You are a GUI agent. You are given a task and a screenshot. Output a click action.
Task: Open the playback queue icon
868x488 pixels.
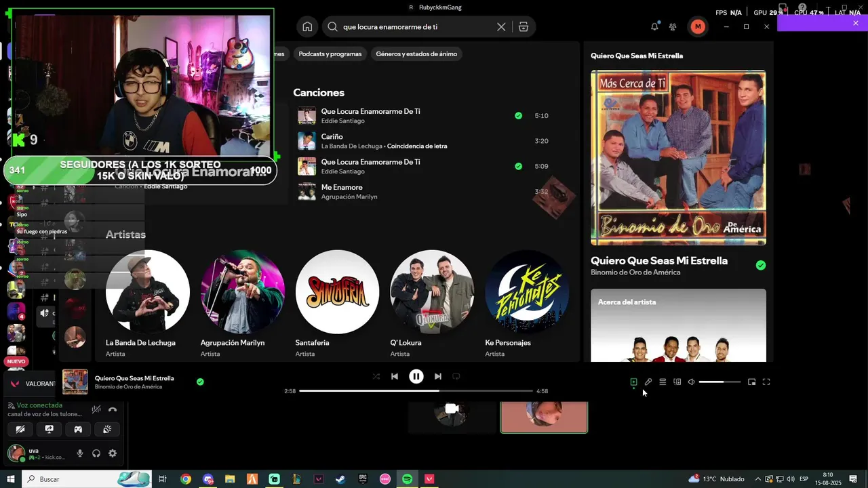[663, 382]
